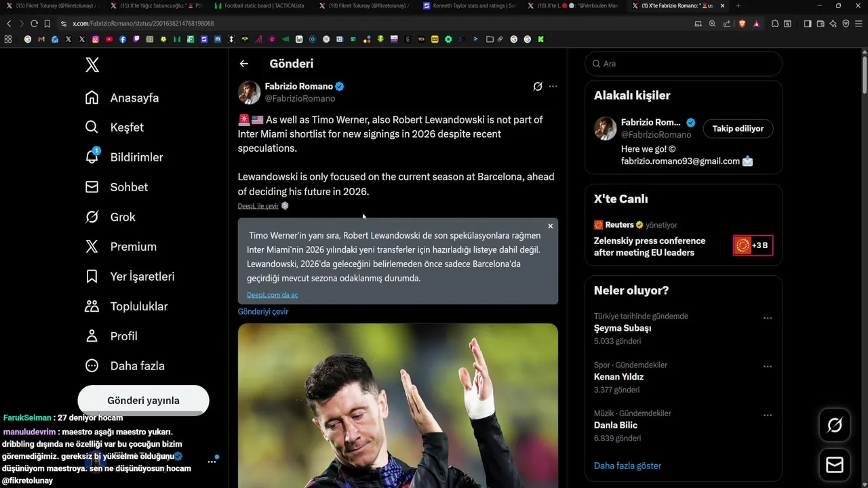
Task: Close the DeepL translation box
Action: pos(551,226)
